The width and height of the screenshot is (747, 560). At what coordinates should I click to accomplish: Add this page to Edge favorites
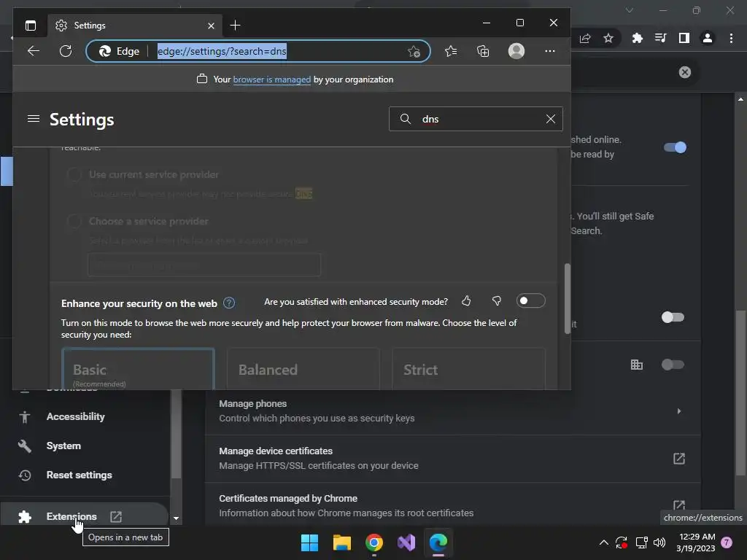point(414,51)
